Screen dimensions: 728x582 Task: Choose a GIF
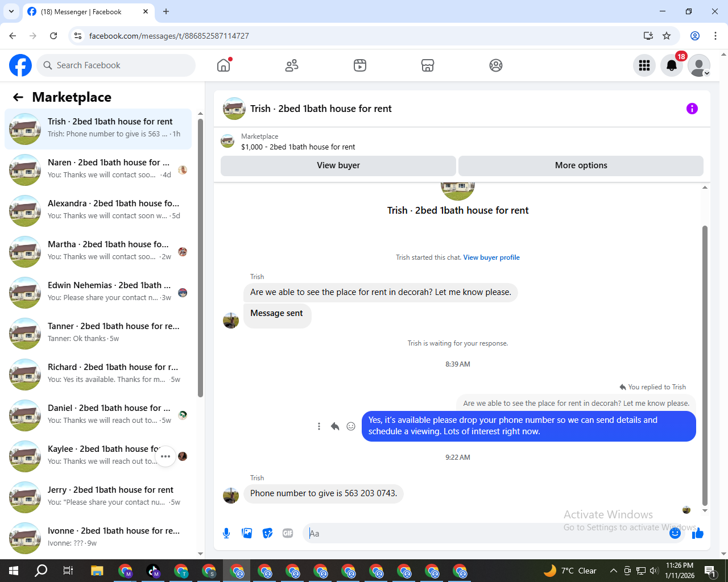[x=288, y=533]
